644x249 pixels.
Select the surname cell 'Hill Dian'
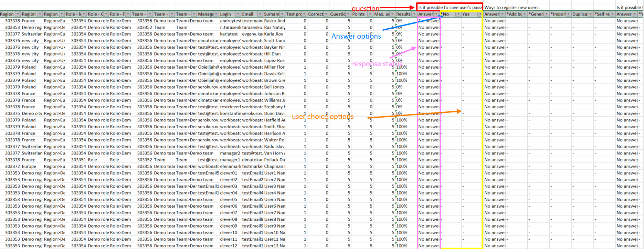coord(274,54)
